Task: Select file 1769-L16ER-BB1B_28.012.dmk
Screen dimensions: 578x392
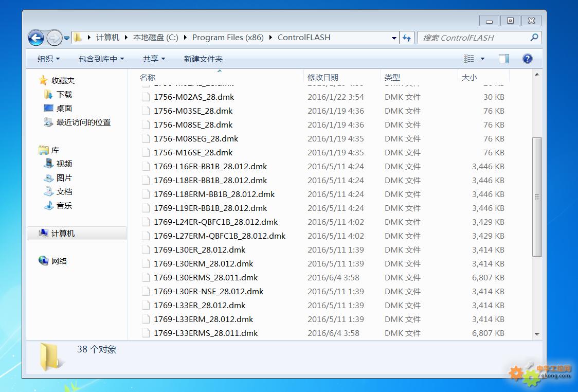Action: tap(210, 167)
